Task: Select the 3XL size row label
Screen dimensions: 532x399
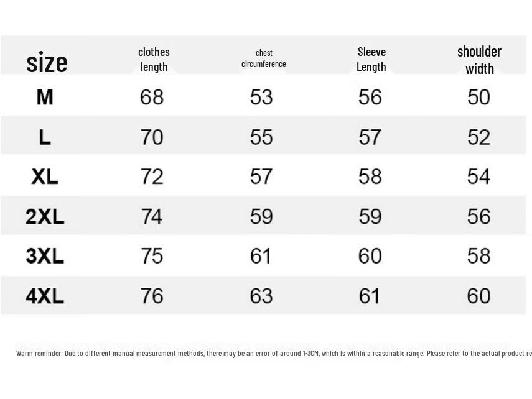Action: pyautogui.click(x=45, y=256)
